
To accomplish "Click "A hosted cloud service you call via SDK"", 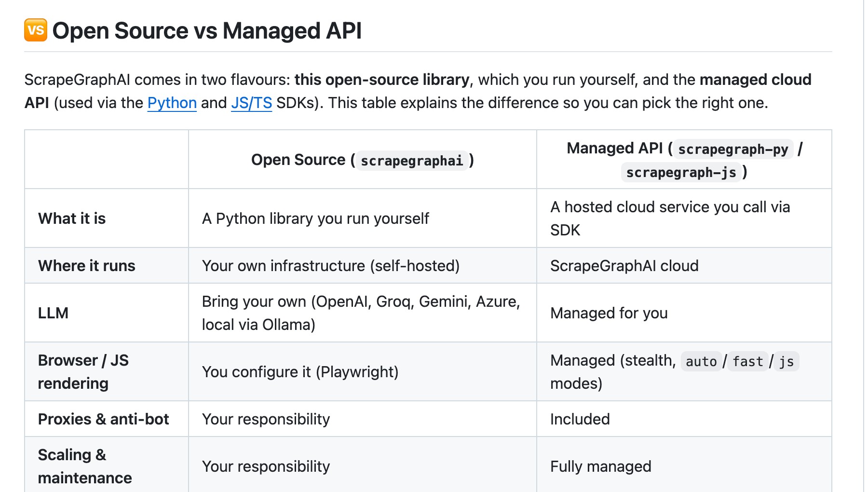I will point(670,219).
